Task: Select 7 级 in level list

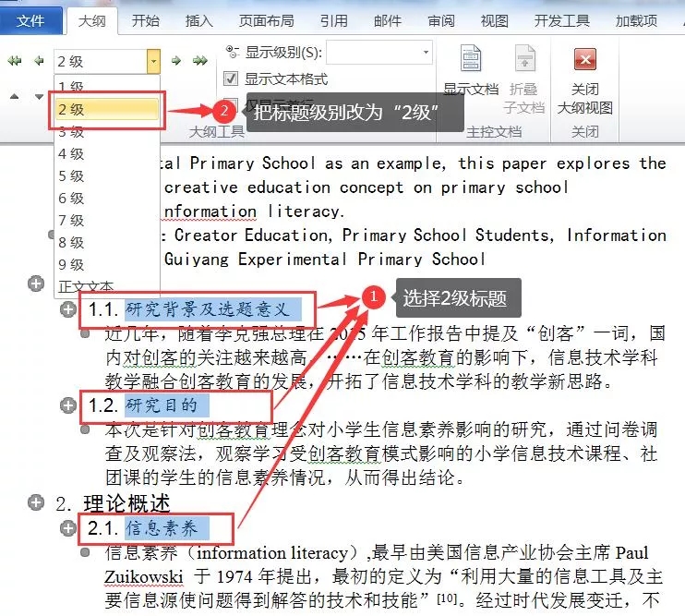Action: 107,220
